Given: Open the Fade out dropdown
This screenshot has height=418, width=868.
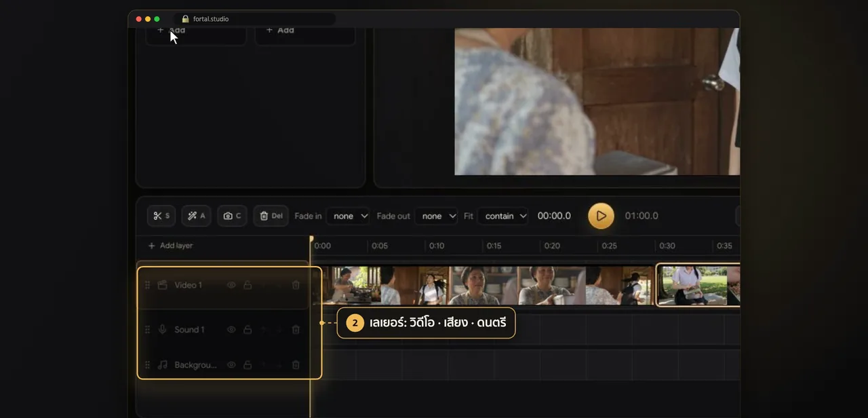Looking at the screenshot, I should [x=436, y=216].
